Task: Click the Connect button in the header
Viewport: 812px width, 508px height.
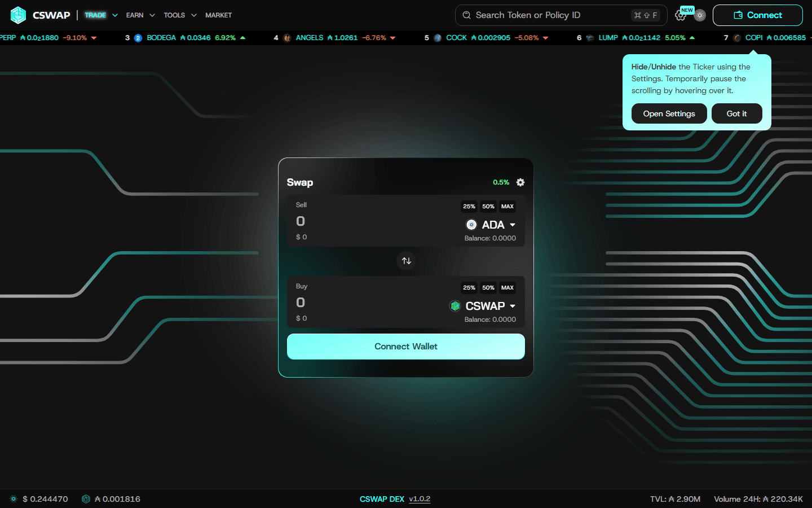Action: [x=758, y=15]
